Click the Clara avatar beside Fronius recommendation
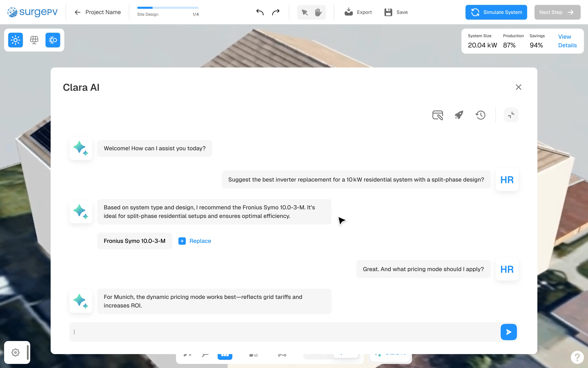 point(81,212)
